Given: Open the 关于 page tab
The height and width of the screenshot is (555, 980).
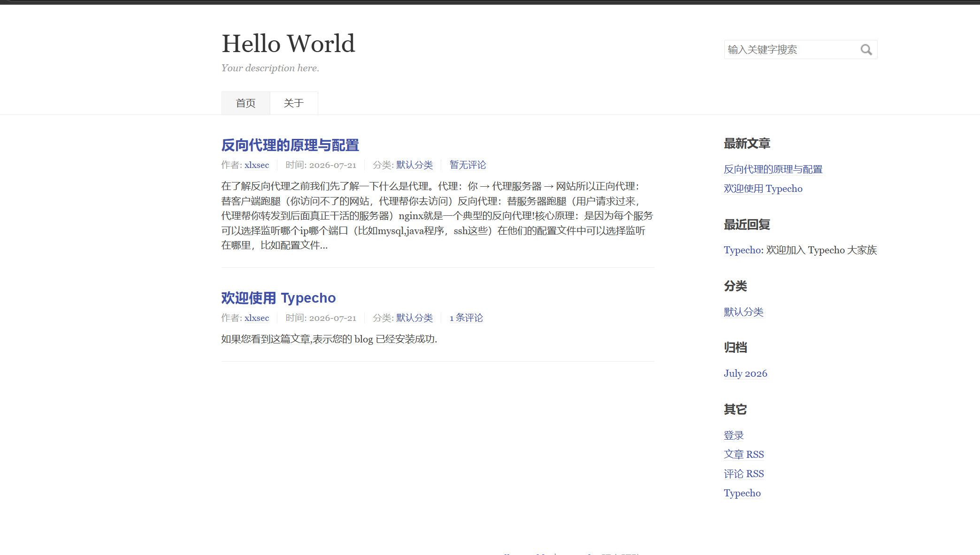Looking at the screenshot, I should tap(294, 103).
